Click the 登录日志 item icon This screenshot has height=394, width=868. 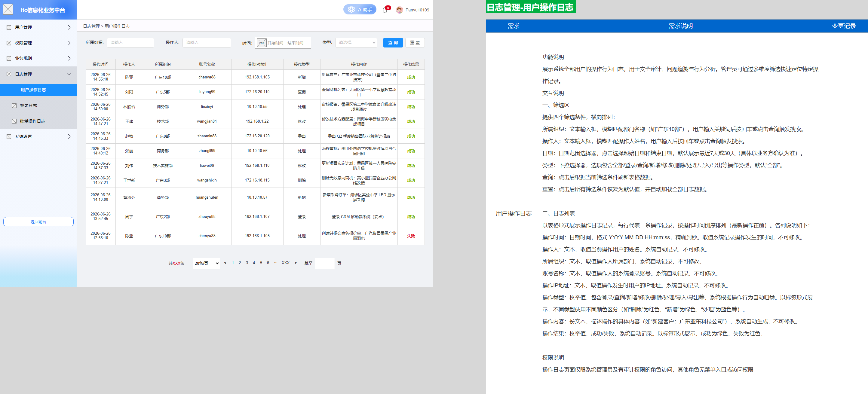coord(14,105)
